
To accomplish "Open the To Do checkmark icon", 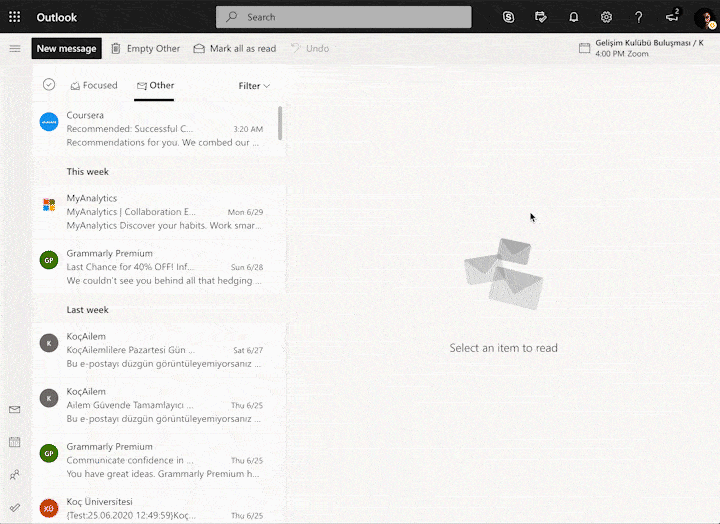I will click(14, 507).
